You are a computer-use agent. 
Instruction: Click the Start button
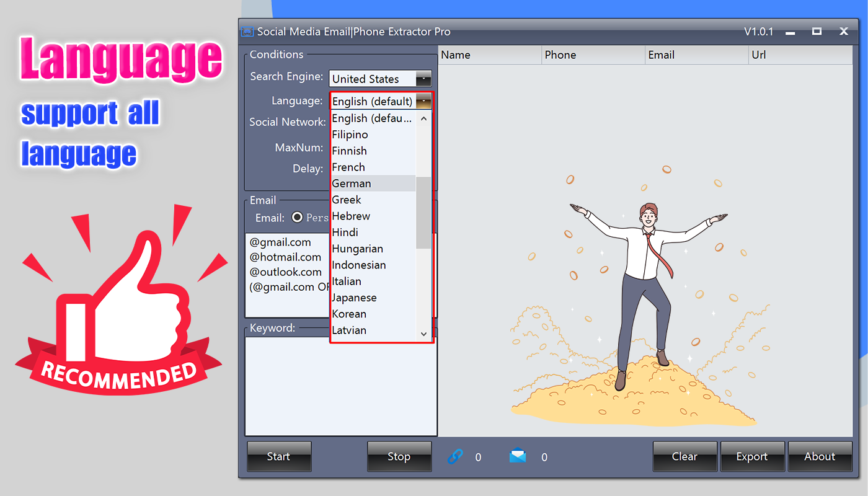[279, 456]
